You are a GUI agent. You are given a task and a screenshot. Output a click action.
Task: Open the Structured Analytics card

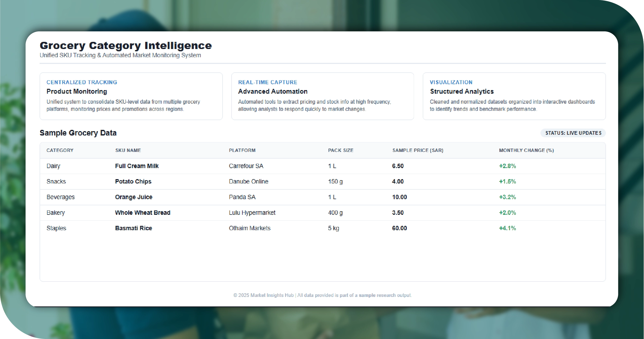(x=514, y=96)
